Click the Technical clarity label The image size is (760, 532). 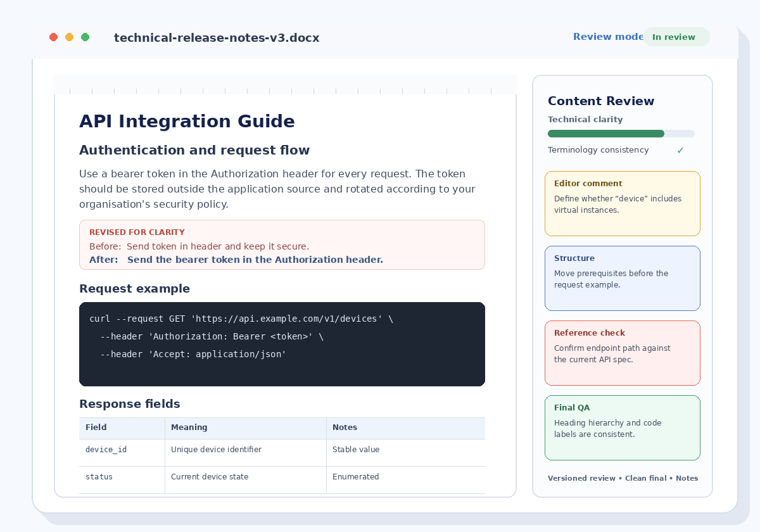pos(585,120)
